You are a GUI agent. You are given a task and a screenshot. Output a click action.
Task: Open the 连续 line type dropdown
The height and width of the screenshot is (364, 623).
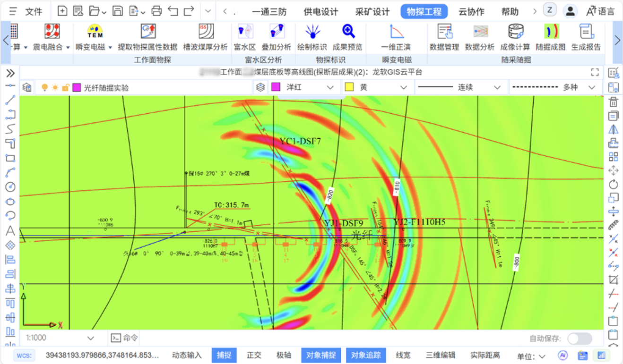tap(497, 87)
